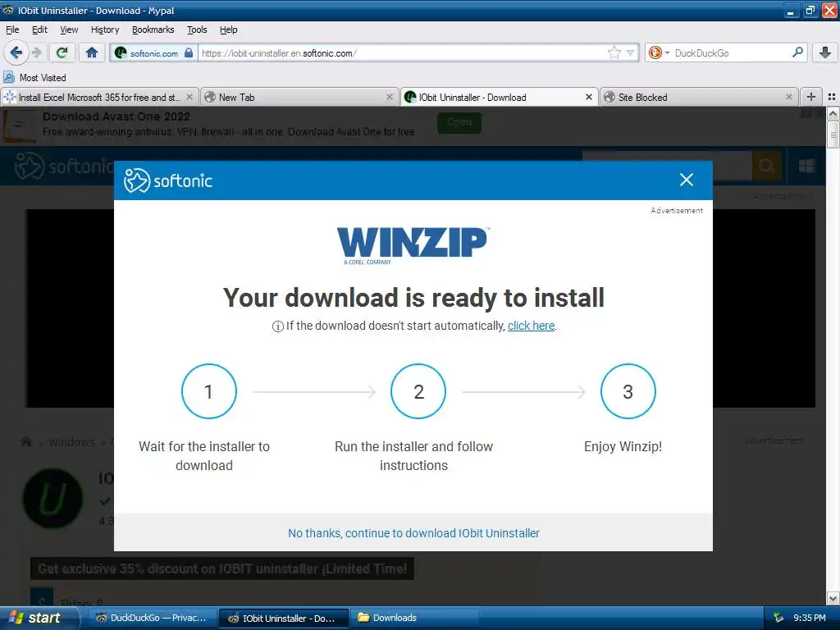Open a new tab with the plus button
This screenshot has height=630, width=840.
point(811,97)
